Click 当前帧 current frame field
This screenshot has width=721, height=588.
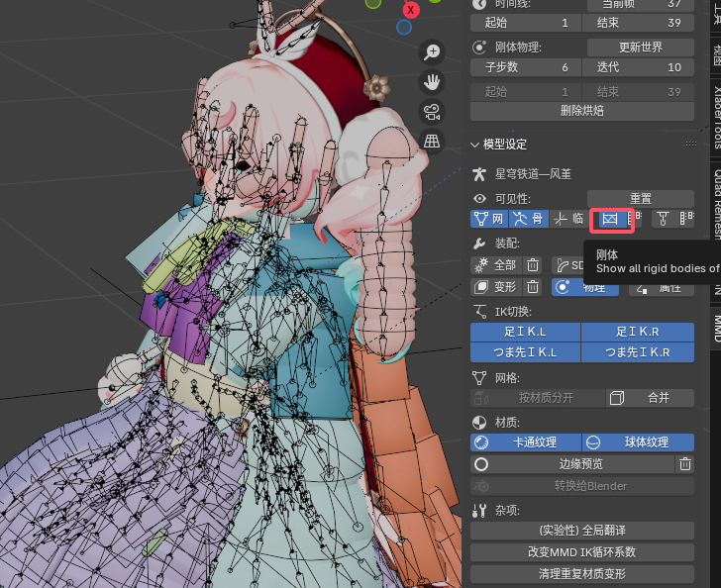point(641,5)
